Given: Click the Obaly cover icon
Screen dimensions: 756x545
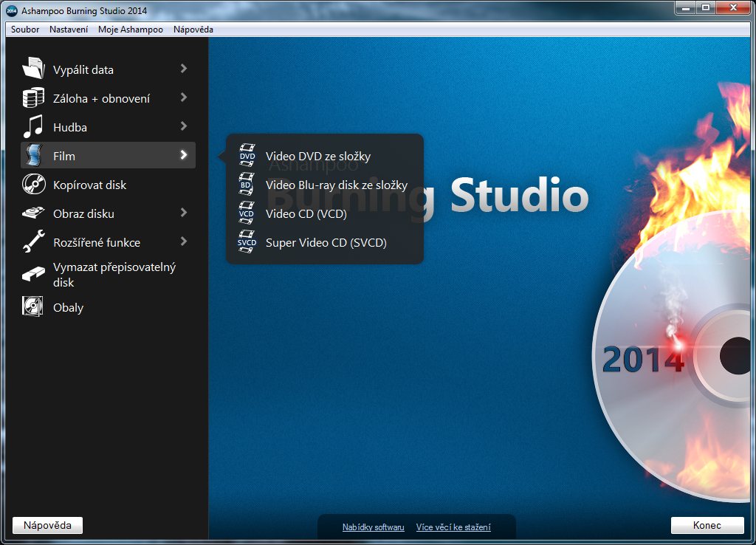Looking at the screenshot, I should point(32,306).
